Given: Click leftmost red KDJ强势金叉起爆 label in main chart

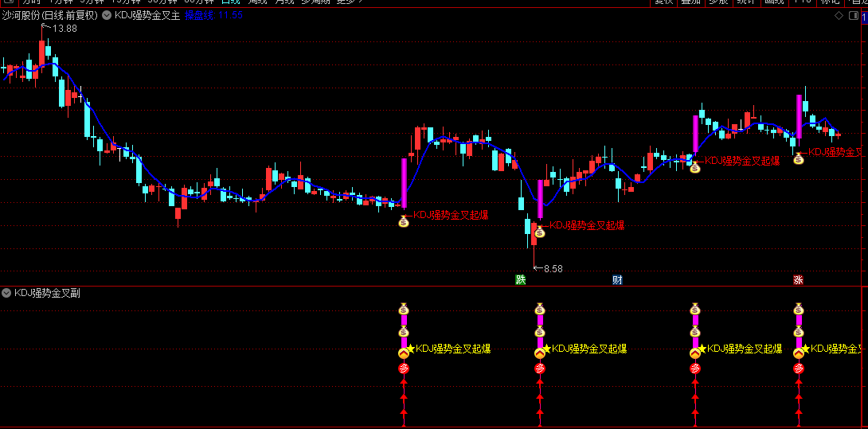Looking at the screenshot, I should [x=452, y=215].
